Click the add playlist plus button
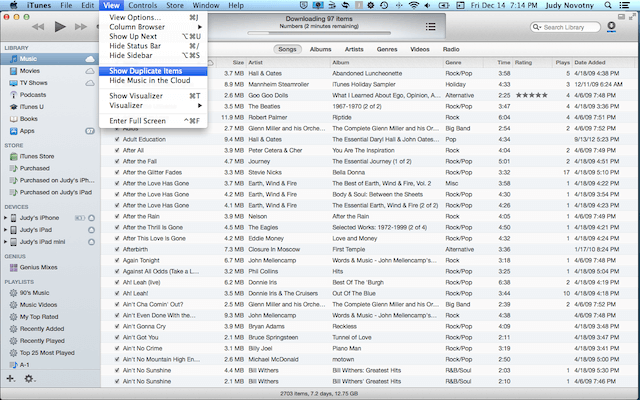The width and height of the screenshot is (640, 400). [x=10, y=379]
